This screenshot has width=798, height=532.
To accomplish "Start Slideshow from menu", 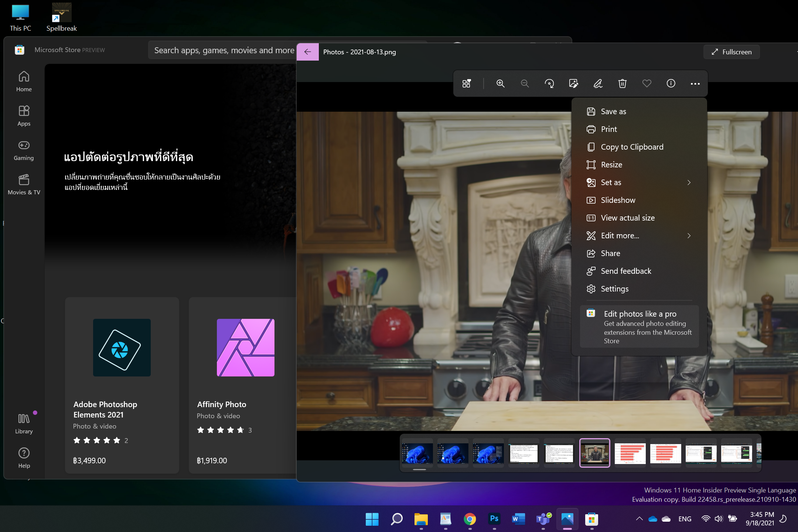I will pos(639,200).
